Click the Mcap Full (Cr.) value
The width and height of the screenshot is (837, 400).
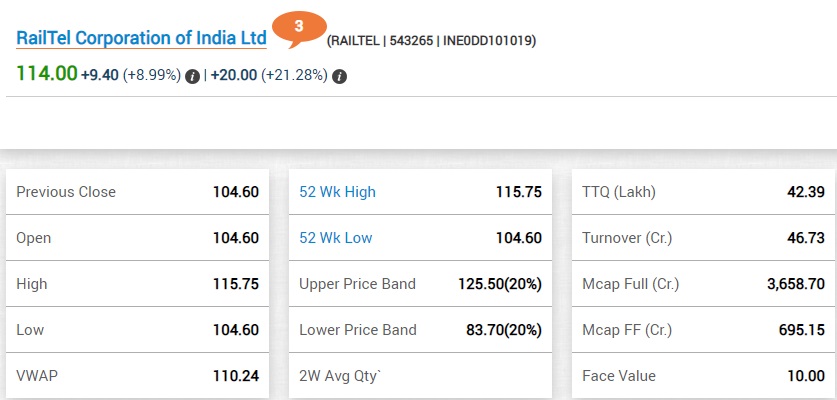(796, 284)
